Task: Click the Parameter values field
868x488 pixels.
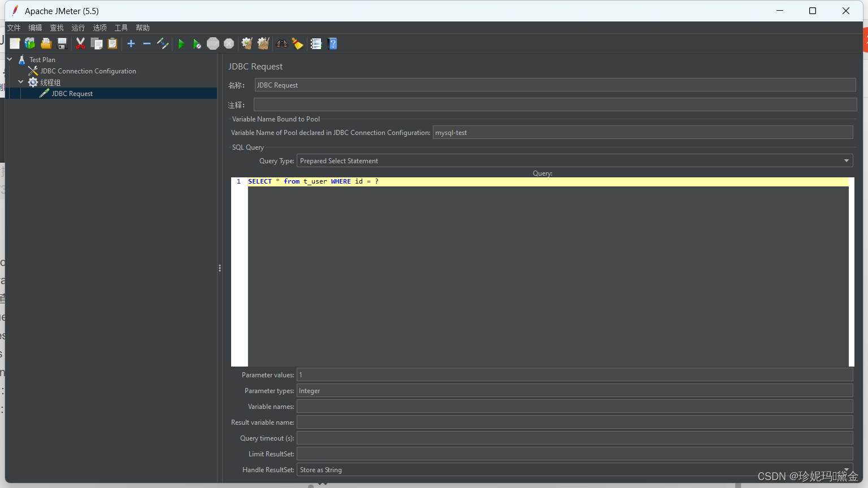Action: 575,375
